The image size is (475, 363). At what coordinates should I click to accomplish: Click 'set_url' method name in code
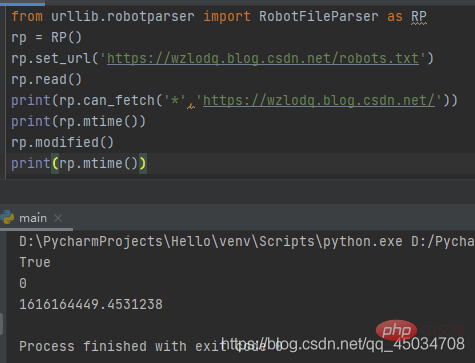[x=63, y=59]
